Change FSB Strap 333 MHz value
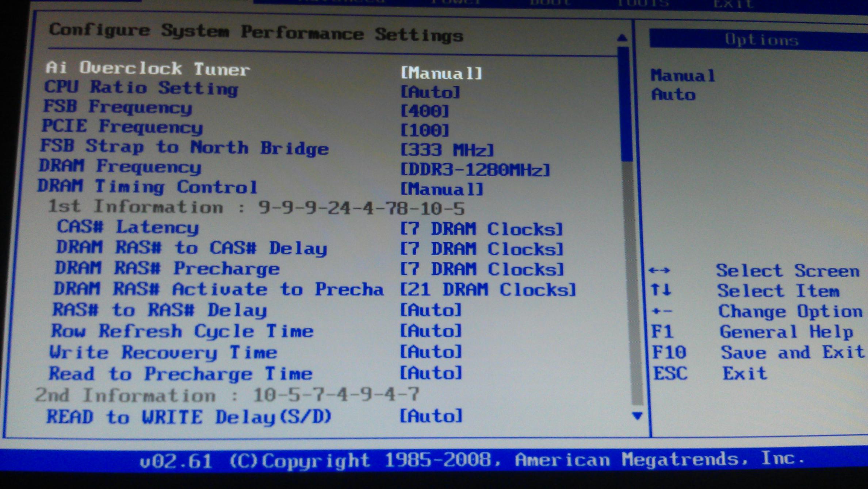 pyautogui.click(x=447, y=150)
